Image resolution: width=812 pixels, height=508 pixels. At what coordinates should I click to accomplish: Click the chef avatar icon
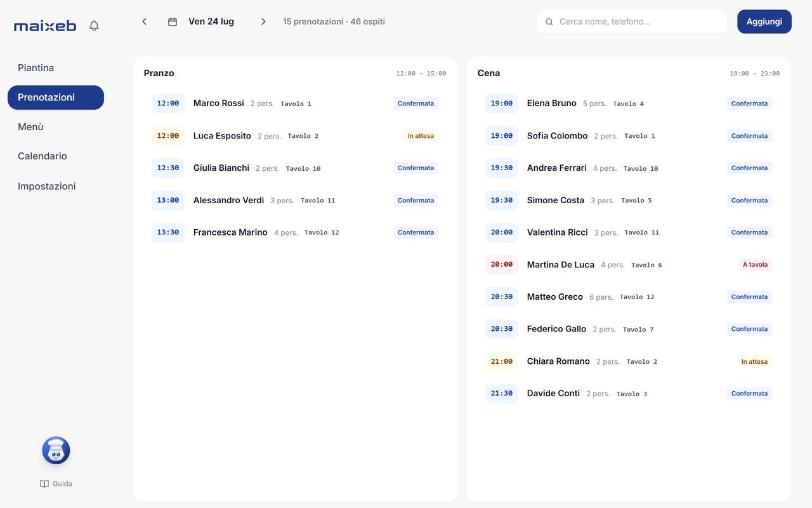tap(56, 451)
